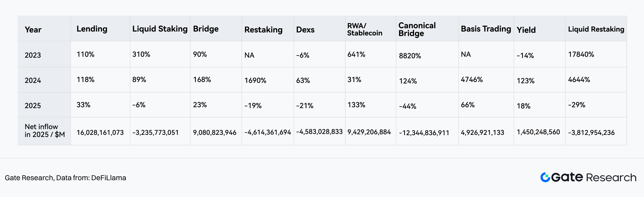Click the Canonical Bridge column header
The height and width of the screenshot is (197, 644).
(x=417, y=29)
